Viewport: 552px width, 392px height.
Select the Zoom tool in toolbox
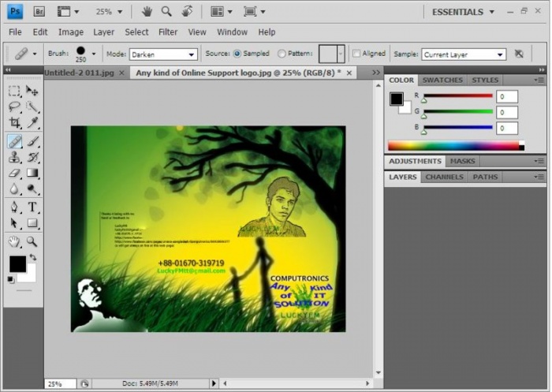[x=32, y=241]
